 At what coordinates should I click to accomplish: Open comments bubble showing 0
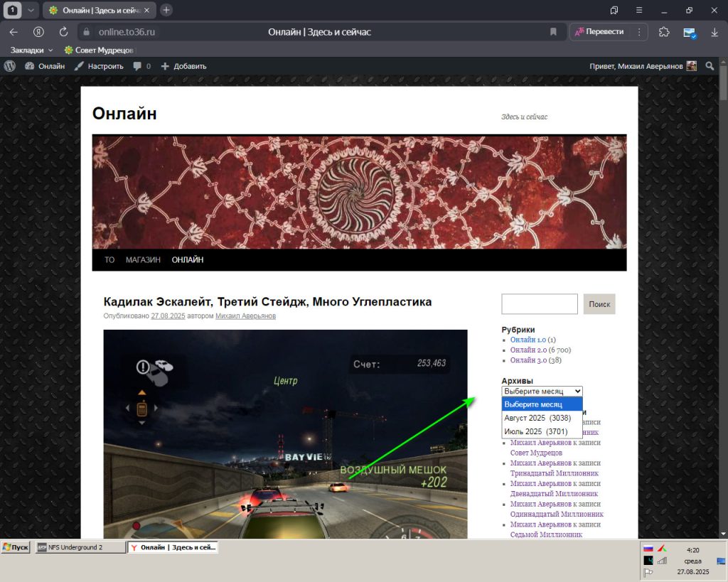[x=142, y=66]
